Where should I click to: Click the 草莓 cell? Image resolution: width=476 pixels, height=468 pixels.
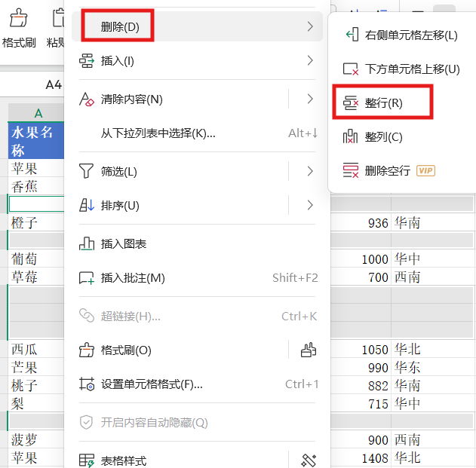pos(36,277)
